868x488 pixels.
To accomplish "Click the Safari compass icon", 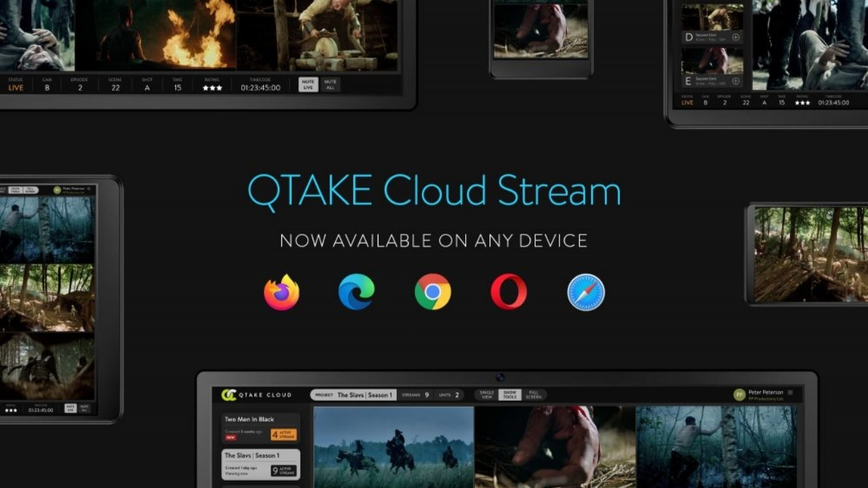I will pyautogui.click(x=586, y=292).
